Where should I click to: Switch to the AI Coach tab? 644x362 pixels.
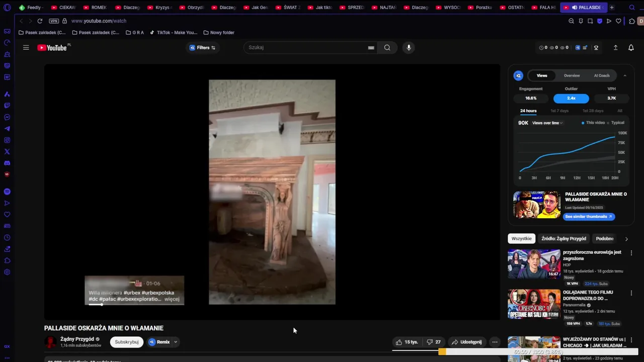602,75
